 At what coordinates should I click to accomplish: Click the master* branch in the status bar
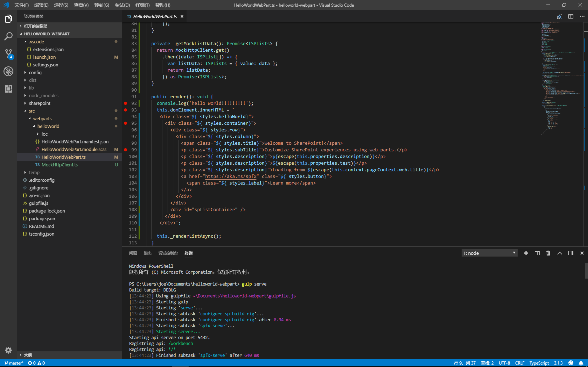pos(14,363)
